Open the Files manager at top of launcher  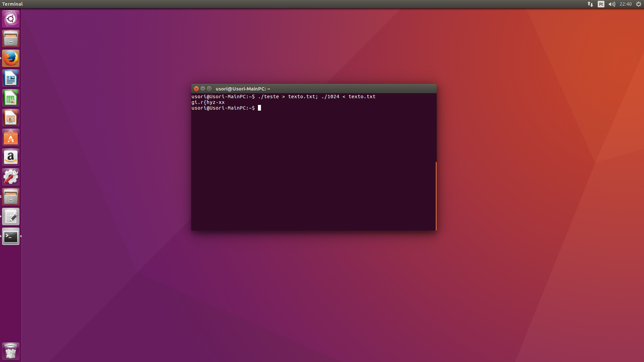tap(11, 39)
